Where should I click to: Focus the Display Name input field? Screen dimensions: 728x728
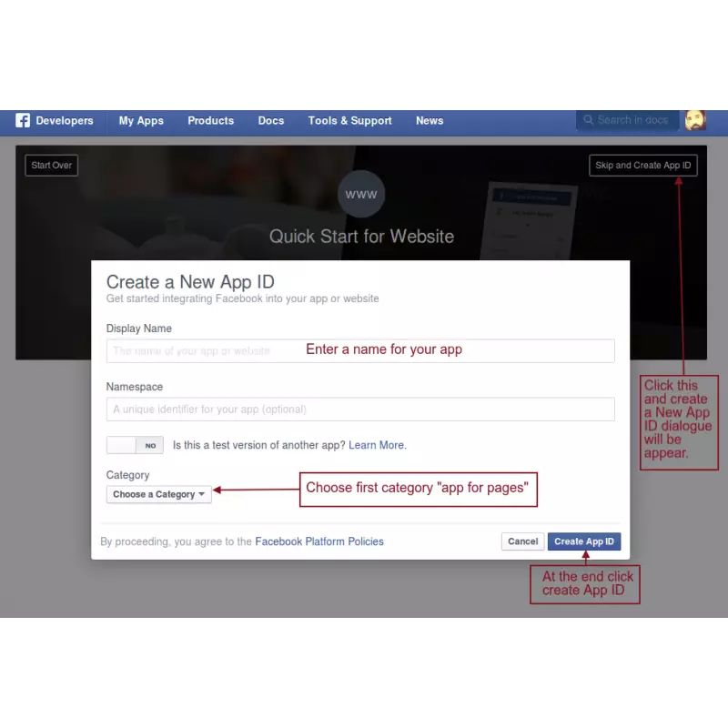click(360, 351)
